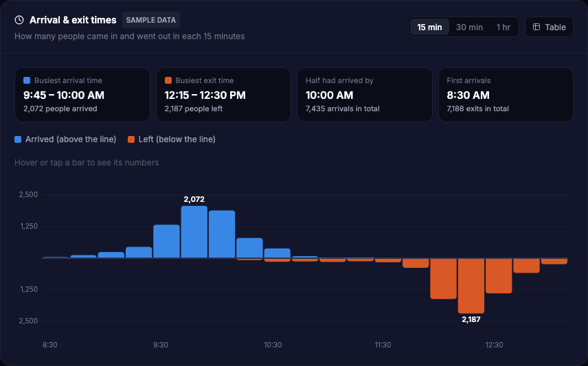Click '7,435 arrivals in total' text

342,108
